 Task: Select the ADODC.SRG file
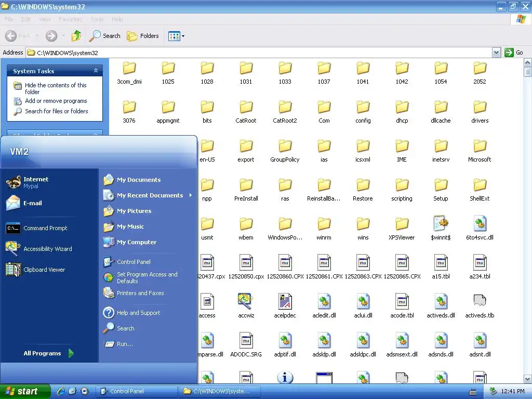point(246,345)
